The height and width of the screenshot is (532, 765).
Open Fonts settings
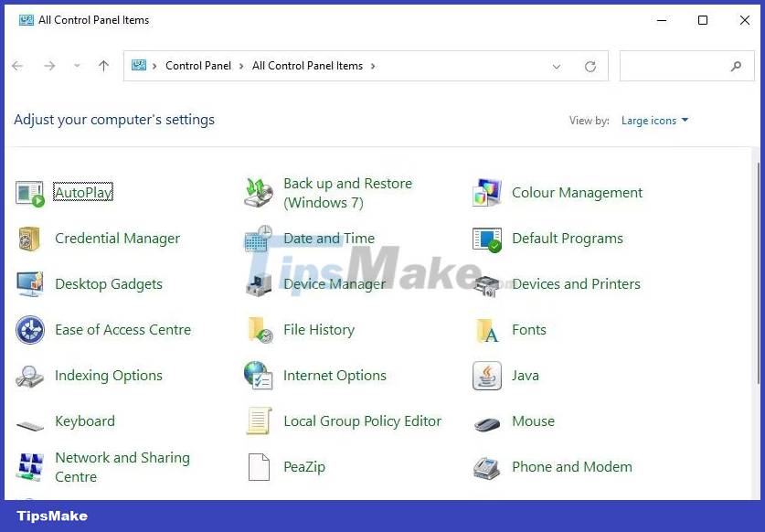coord(529,330)
